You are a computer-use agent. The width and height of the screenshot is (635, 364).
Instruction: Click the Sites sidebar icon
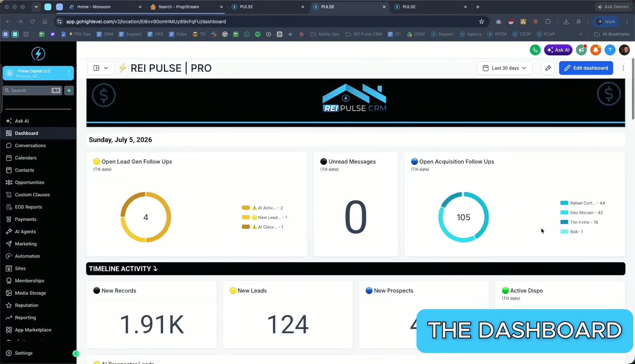[x=9, y=269]
